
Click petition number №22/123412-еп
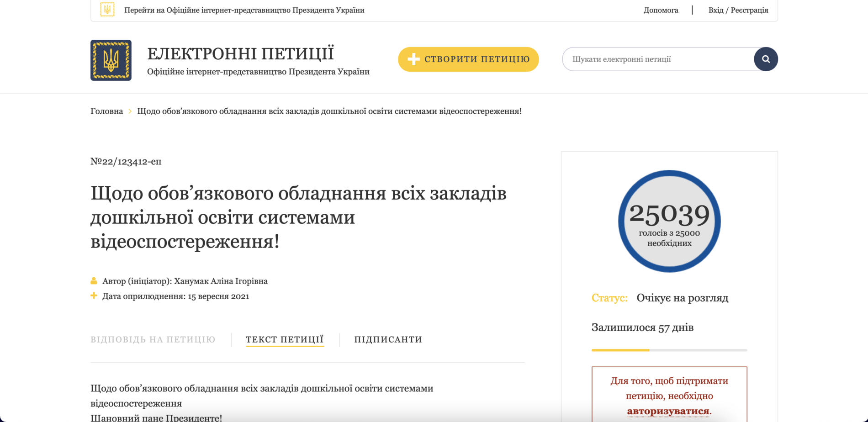(126, 161)
